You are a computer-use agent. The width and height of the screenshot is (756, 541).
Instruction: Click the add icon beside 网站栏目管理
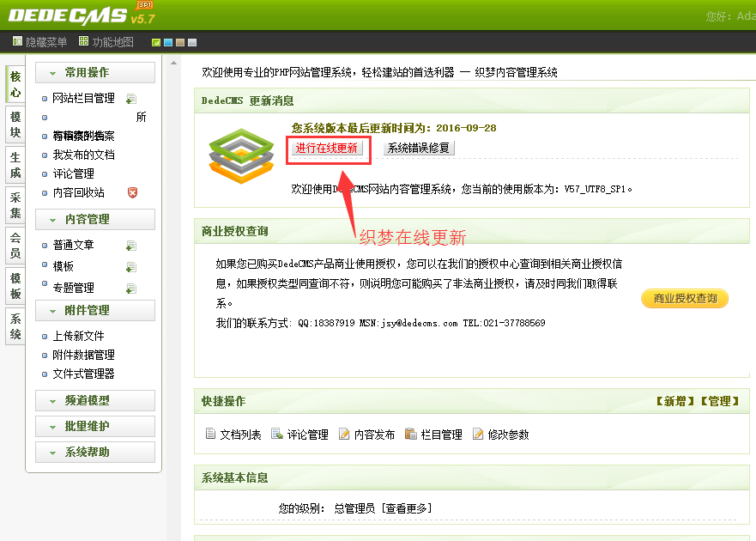coord(131,99)
